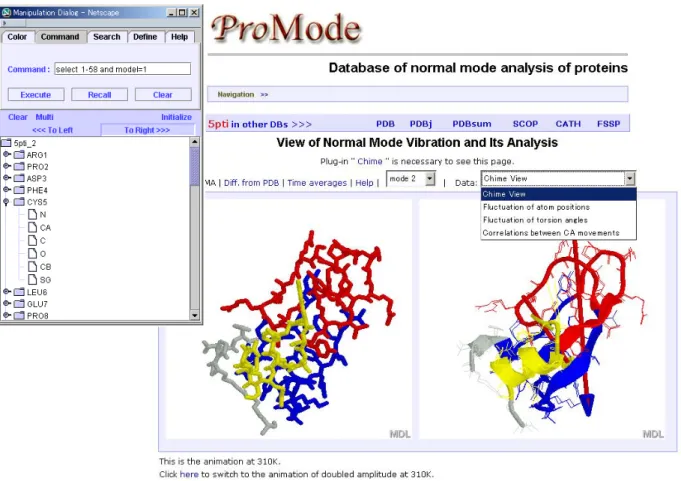The image size is (681, 481).
Task: Click the Execute button
Action: coord(36,95)
